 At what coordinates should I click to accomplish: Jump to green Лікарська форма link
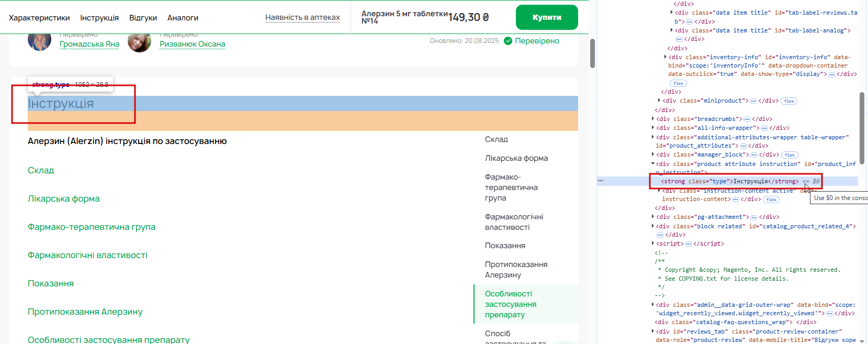tap(64, 198)
